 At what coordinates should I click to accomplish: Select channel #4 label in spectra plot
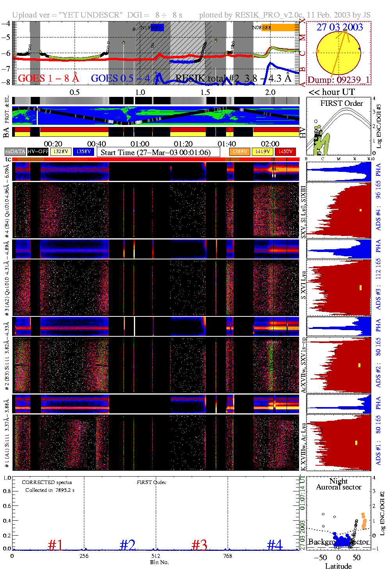coord(274,545)
